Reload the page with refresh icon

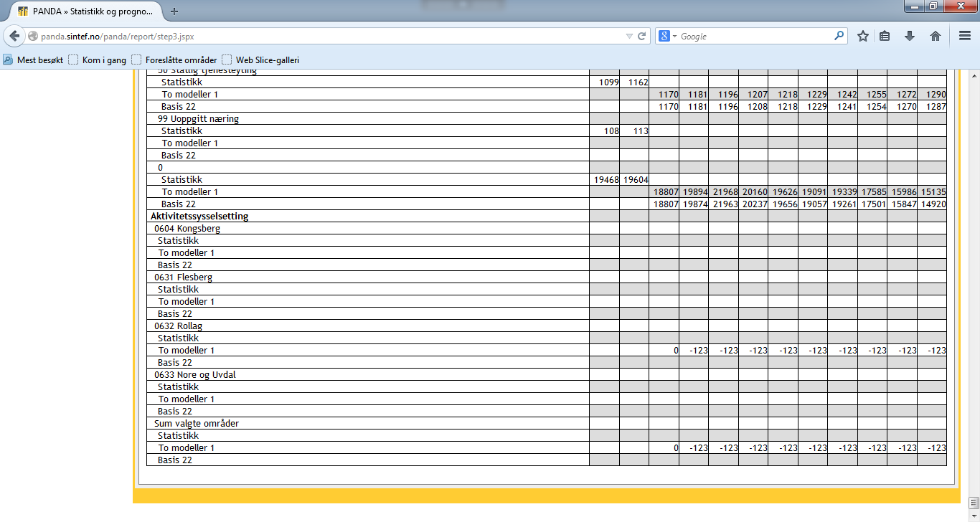[642, 36]
